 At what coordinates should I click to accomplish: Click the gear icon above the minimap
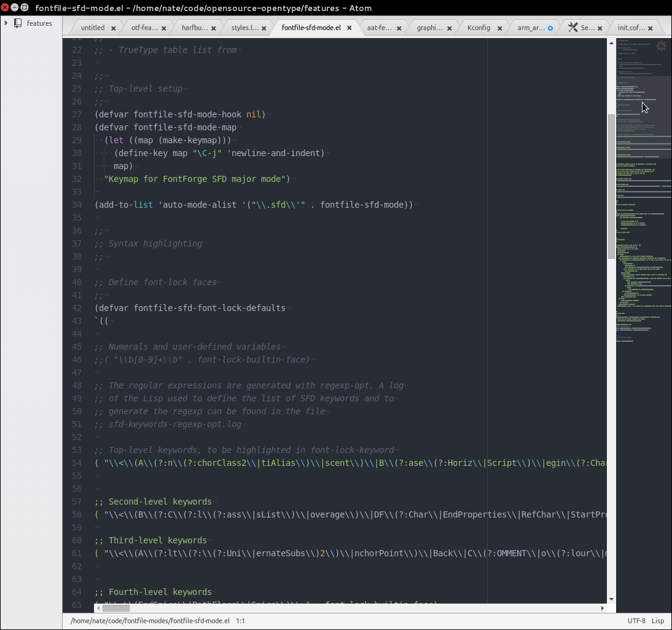(x=661, y=46)
